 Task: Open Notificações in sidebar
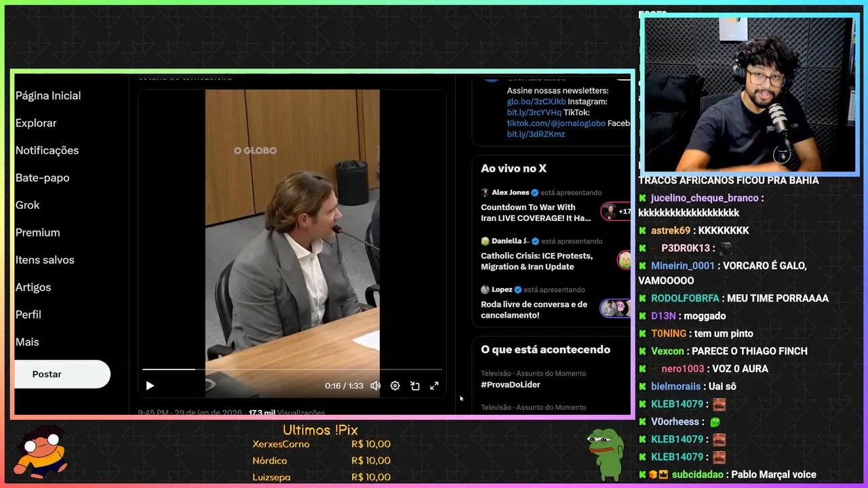pyautogui.click(x=47, y=150)
